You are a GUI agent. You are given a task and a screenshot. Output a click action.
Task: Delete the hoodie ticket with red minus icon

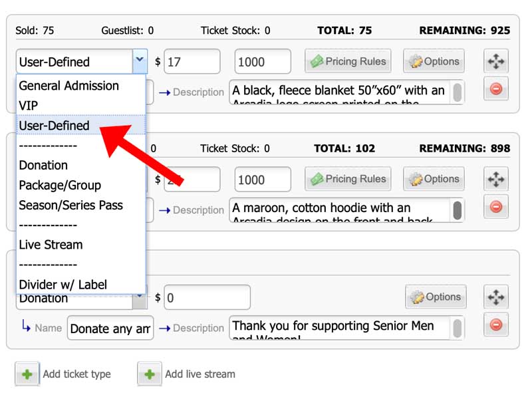click(x=495, y=207)
